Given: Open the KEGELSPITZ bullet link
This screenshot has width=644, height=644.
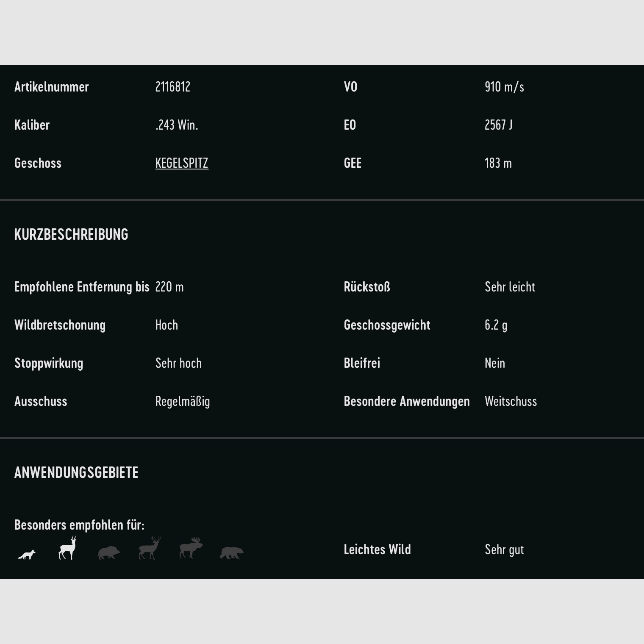Looking at the screenshot, I should click(x=182, y=163).
